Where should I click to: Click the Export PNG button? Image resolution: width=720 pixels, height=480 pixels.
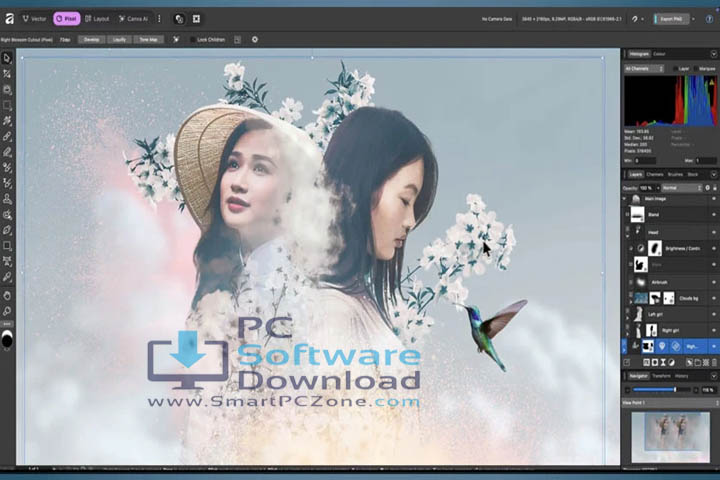671,19
